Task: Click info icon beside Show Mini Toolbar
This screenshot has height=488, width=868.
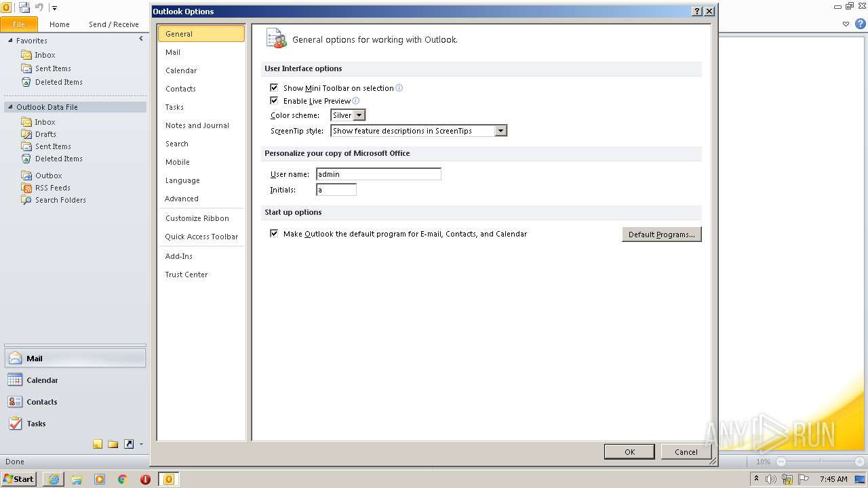Action: pos(399,88)
